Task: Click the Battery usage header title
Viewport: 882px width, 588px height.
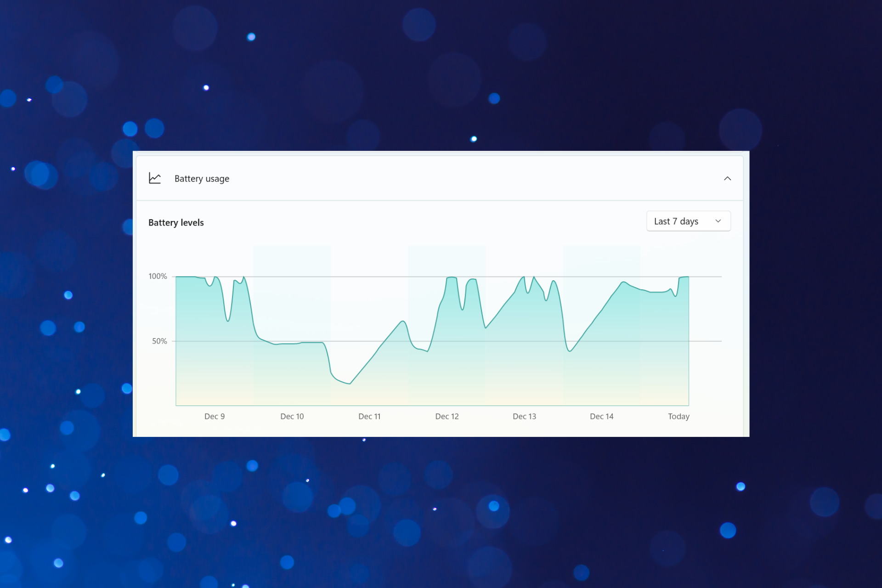Action: pos(202,179)
